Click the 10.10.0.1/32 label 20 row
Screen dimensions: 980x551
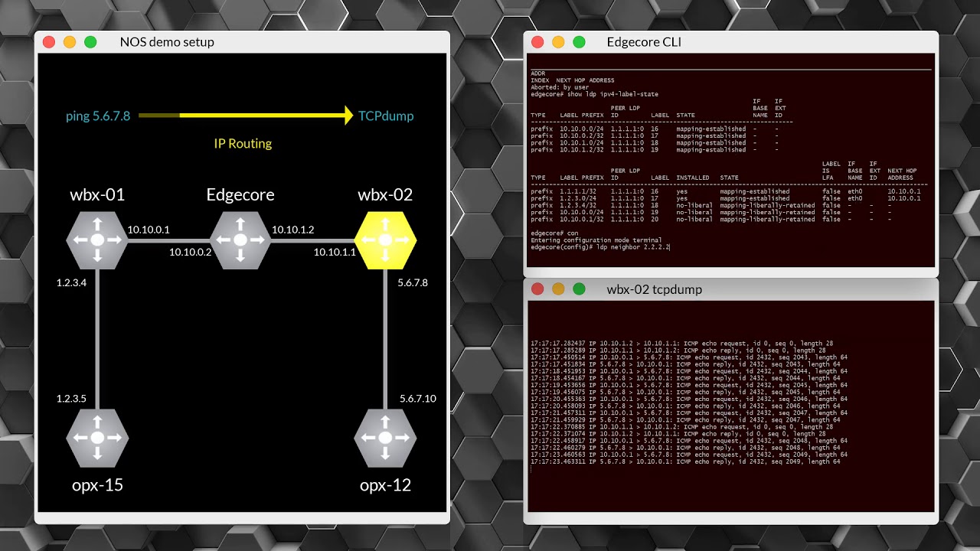pos(710,219)
